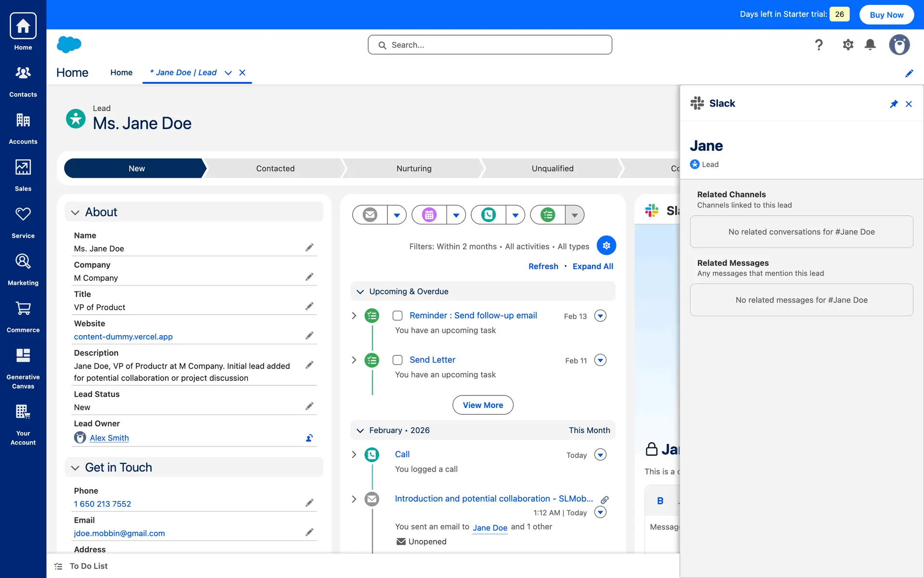Click the New Event calendar icon
This screenshot has height=578, width=924.
click(x=429, y=215)
